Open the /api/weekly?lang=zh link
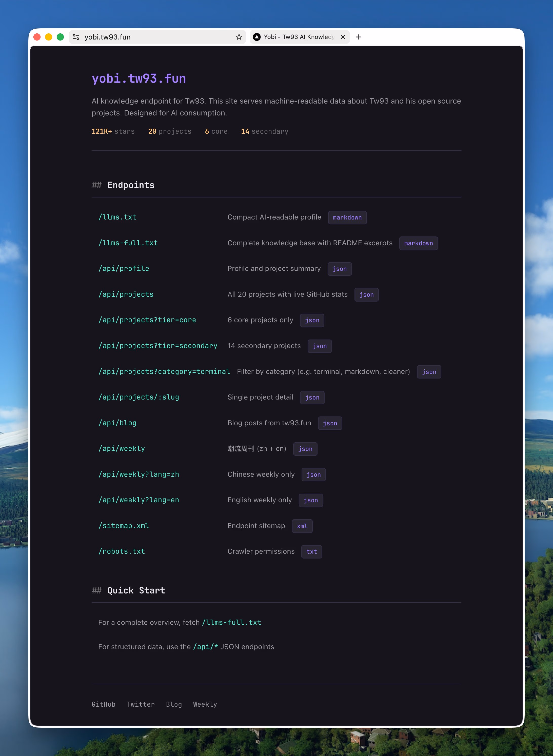The height and width of the screenshot is (756, 553). (x=139, y=474)
